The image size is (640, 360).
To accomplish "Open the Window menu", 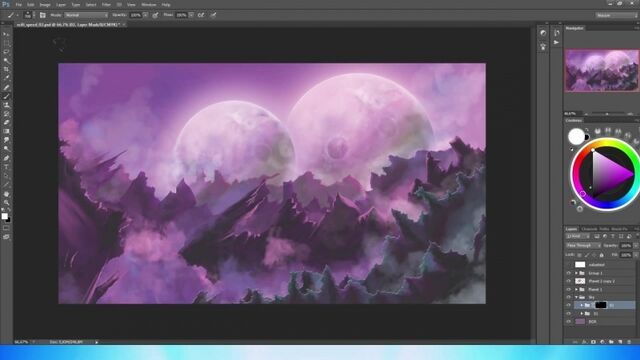I will (149, 4).
